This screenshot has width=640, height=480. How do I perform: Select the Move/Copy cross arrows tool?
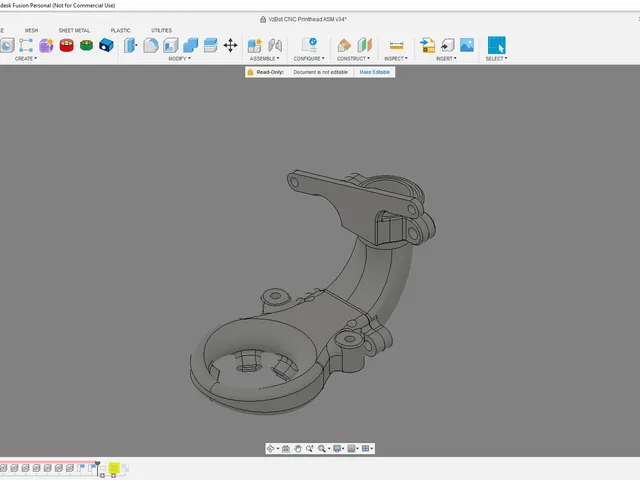(231, 45)
